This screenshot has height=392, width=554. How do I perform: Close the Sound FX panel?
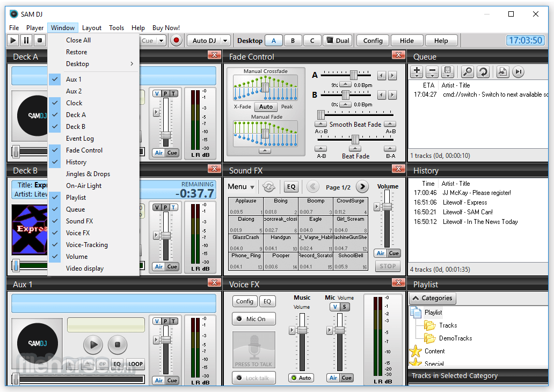pos(398,169)
